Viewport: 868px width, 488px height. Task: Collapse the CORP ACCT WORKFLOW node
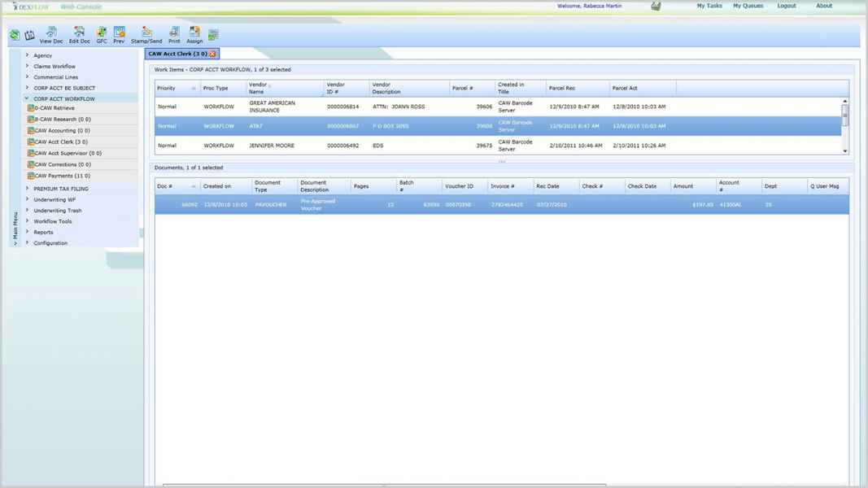(27, 98)
